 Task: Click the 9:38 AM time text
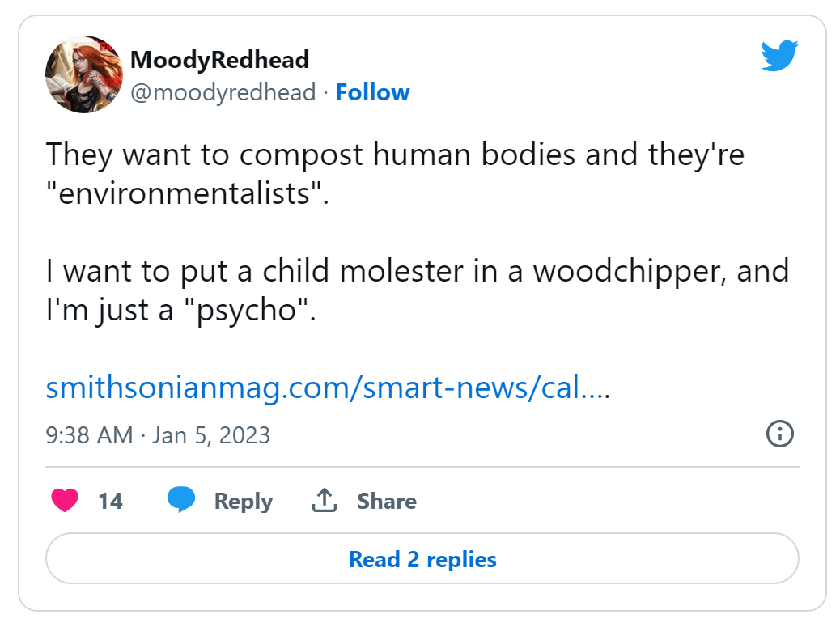click(89, 435)
